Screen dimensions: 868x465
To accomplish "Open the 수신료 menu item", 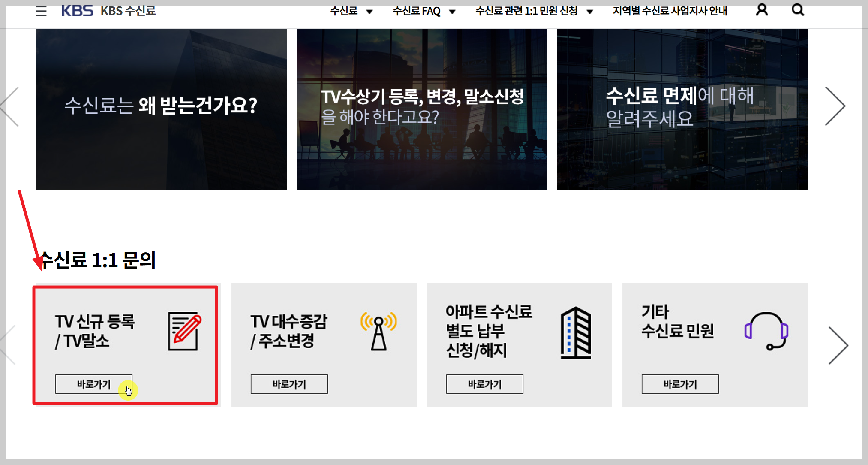I will (344, 11).
